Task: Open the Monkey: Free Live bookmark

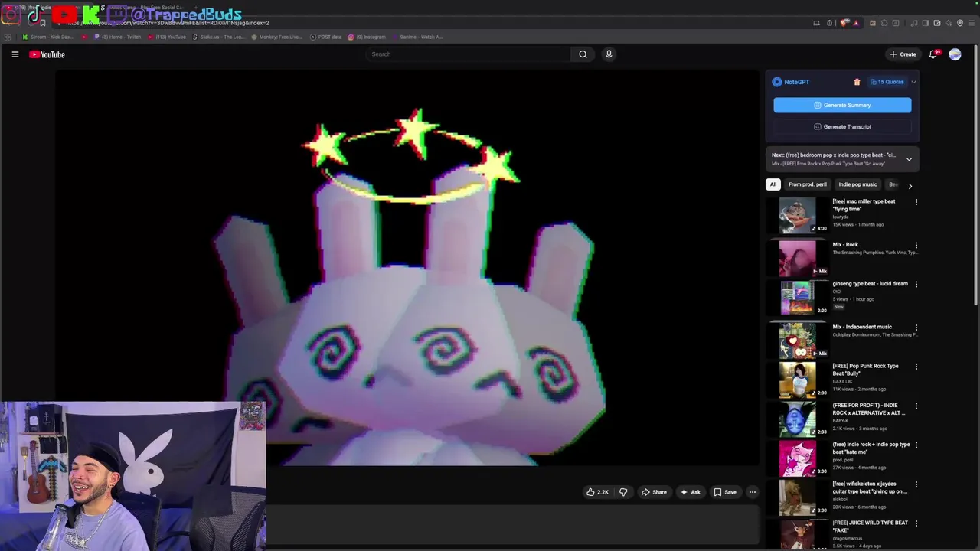Action: tap(277, 37)
